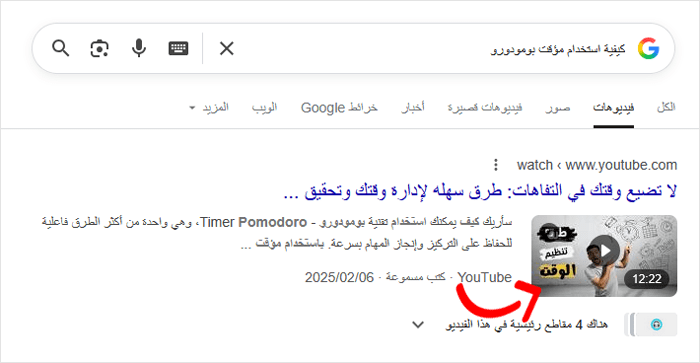Open the three-dot result options menu
Image resolution: width=700 pixels, height=363 pixels.
[496, 165]
